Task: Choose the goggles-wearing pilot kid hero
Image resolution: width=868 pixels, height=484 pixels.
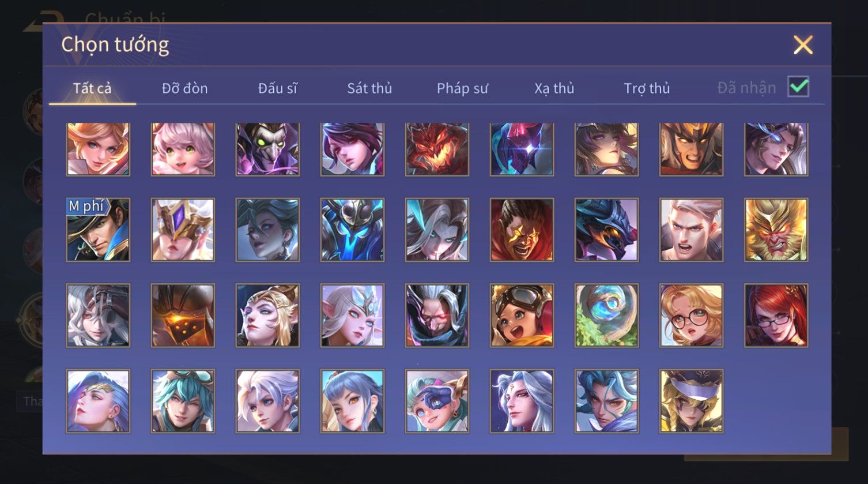Action: click(x=522, y=316)
